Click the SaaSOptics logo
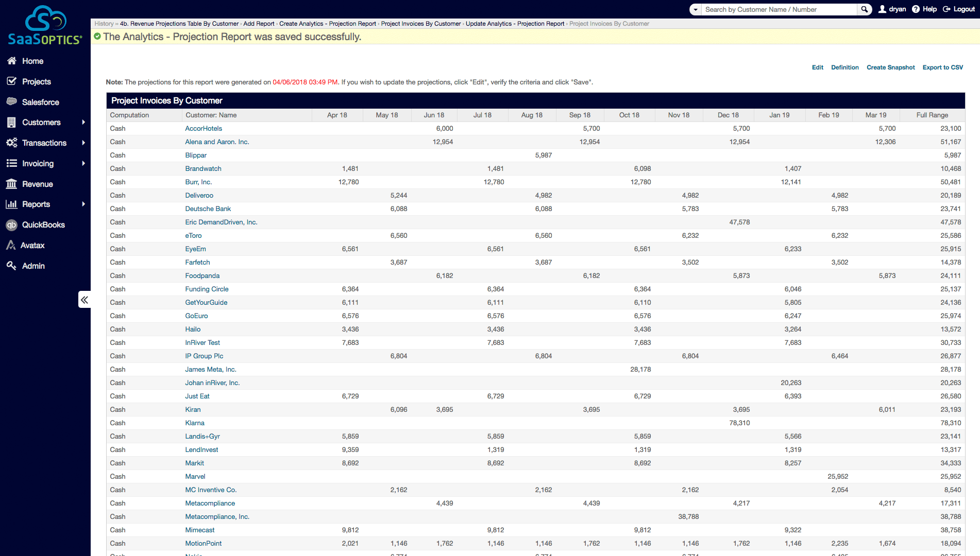This screenshot has height=556, width=980. (x=45, y=25)
